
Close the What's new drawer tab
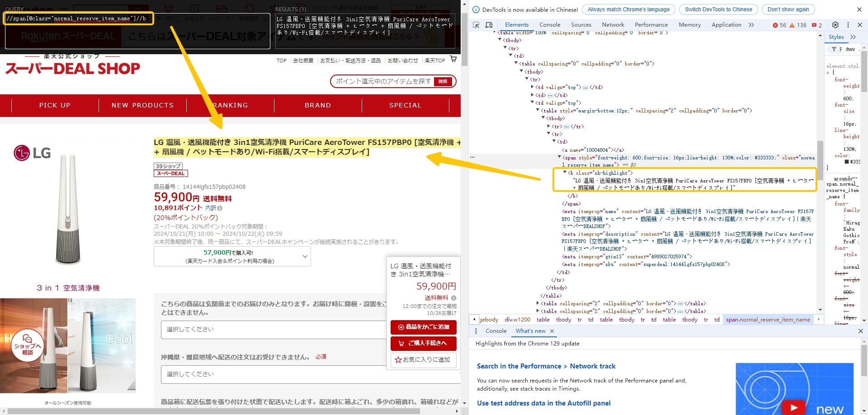point(552,331)
